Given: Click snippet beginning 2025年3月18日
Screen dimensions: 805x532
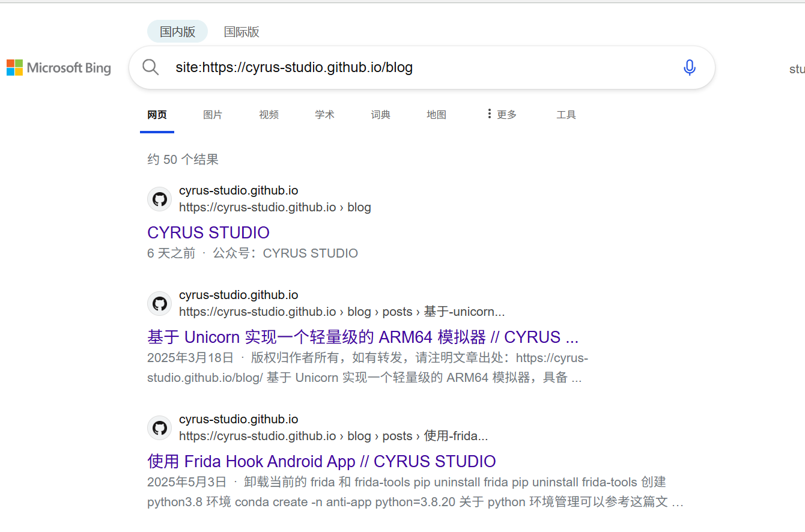Looking at the screenshot, I should point(368,368).
